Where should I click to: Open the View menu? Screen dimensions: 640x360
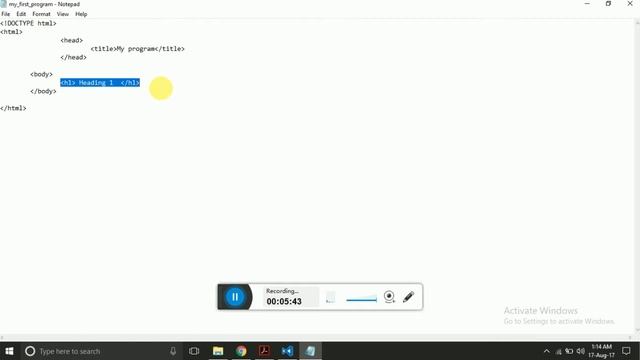pyautogui.click(x=62, y=14)
